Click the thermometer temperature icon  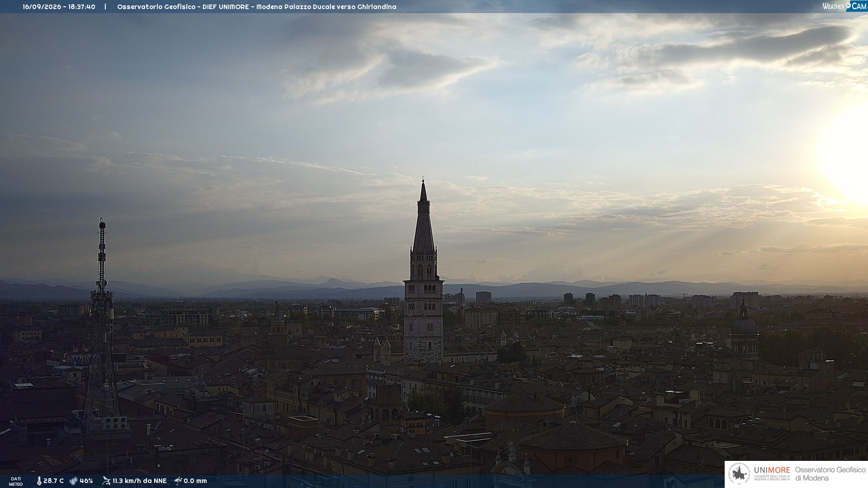pyautogui.click(x=39, y=481)
